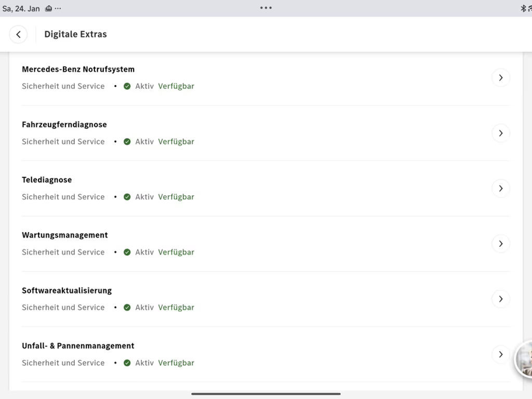Open the iPad multitasking three-dot menu
This screenshot has width=532, height=399.
[266, 8]
